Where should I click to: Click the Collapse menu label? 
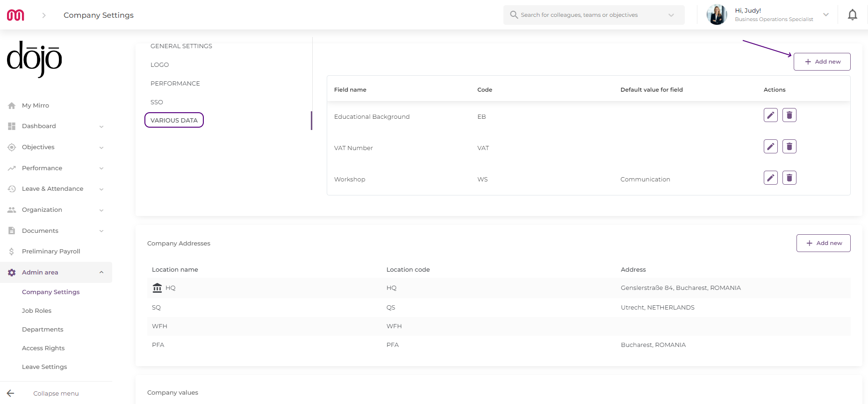click(56, 394)
